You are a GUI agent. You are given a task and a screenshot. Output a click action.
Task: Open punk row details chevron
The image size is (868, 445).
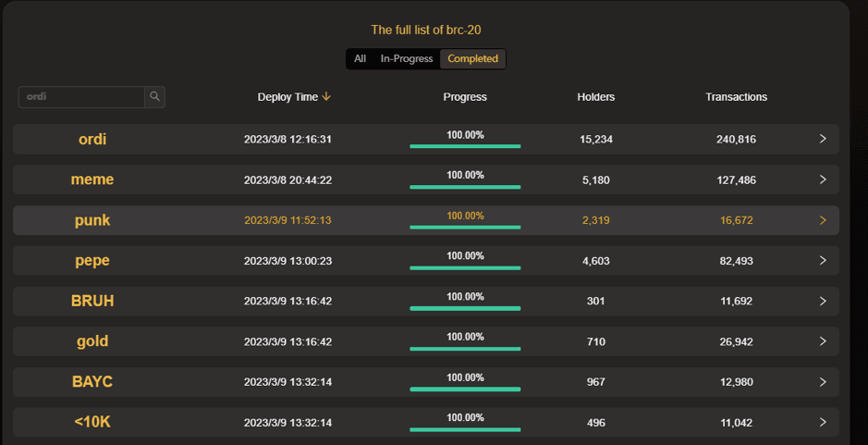coord(823,220)
